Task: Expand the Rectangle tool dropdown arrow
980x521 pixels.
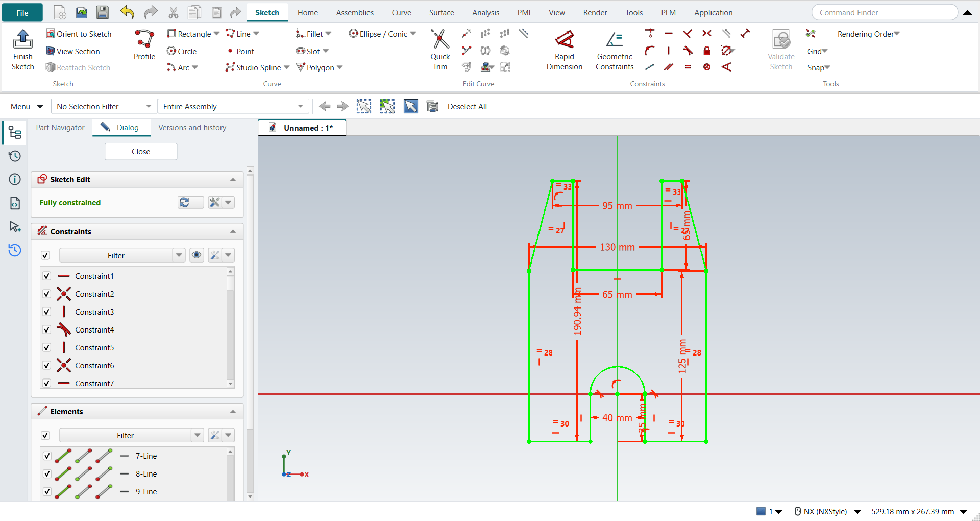Action: 216,34
